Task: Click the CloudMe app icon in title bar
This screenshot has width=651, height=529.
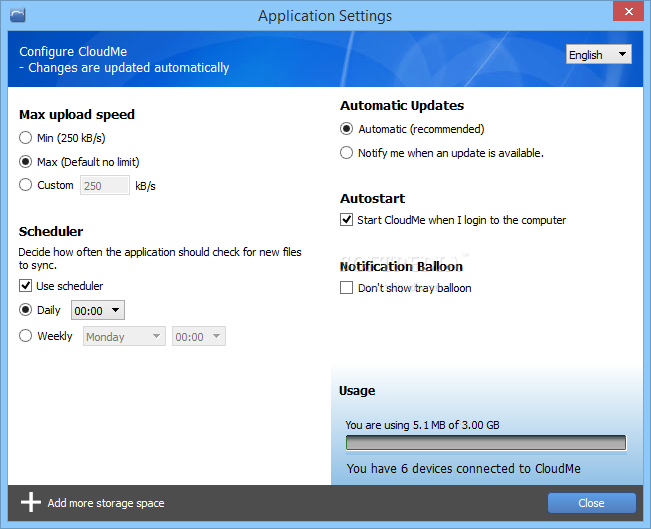Action: pyautogui.click(x=17, y=15)
